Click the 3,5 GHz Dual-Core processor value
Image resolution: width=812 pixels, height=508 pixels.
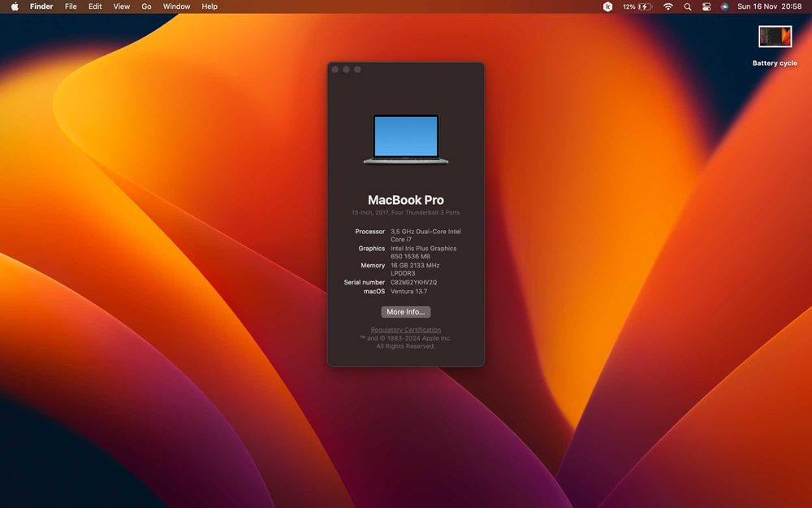pyautogui.click(x=425, y=236)
